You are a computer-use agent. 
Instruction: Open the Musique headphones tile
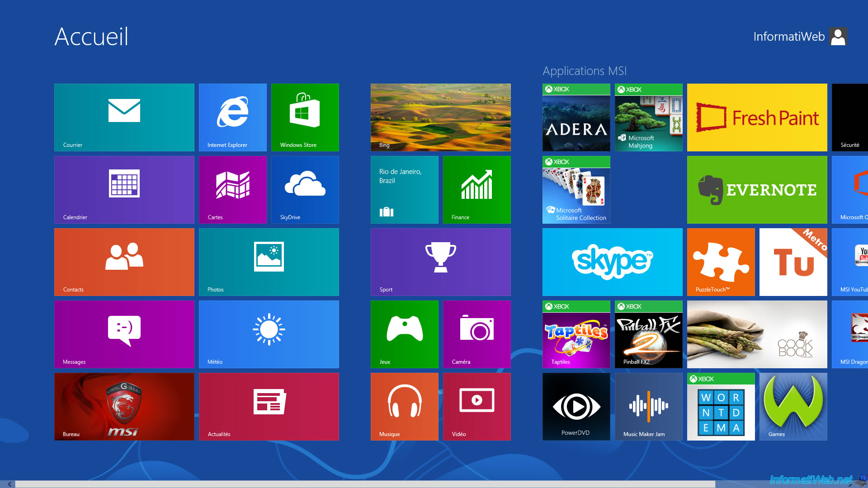click(x=405, y=407)
